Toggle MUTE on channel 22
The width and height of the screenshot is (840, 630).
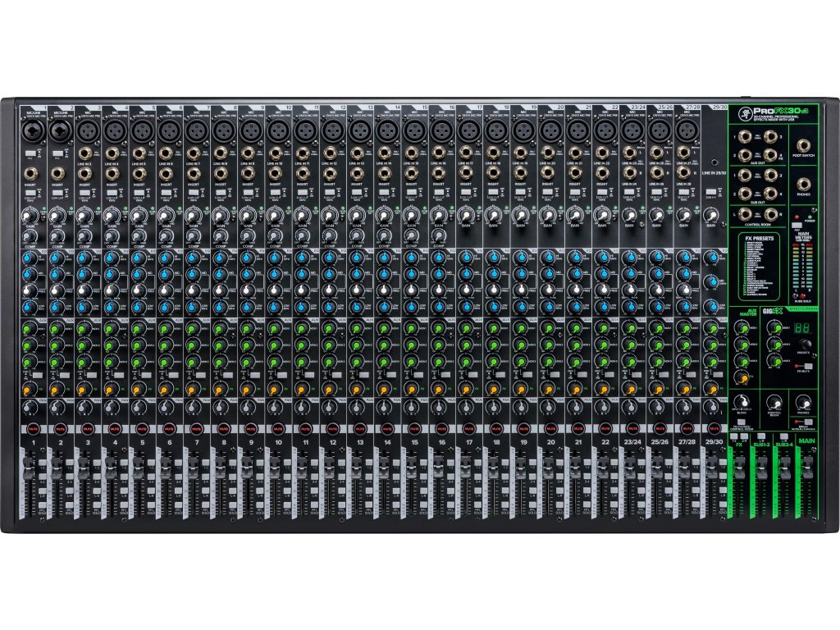click(605, 429)
